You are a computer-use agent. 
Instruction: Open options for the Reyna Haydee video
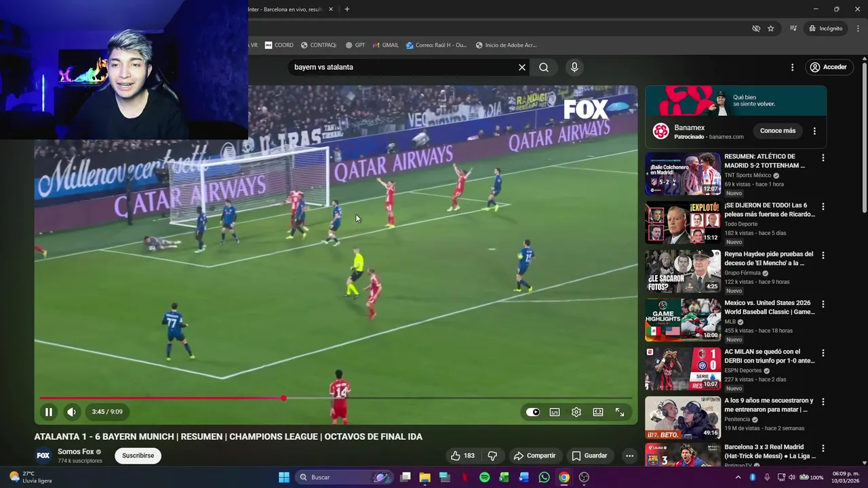[823, 256]
